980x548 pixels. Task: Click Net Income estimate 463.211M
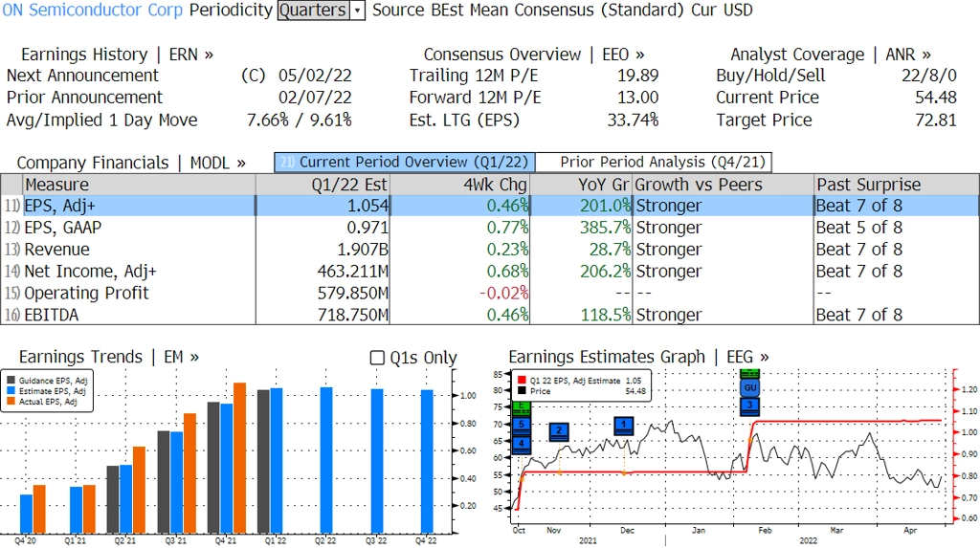[352, 272]
